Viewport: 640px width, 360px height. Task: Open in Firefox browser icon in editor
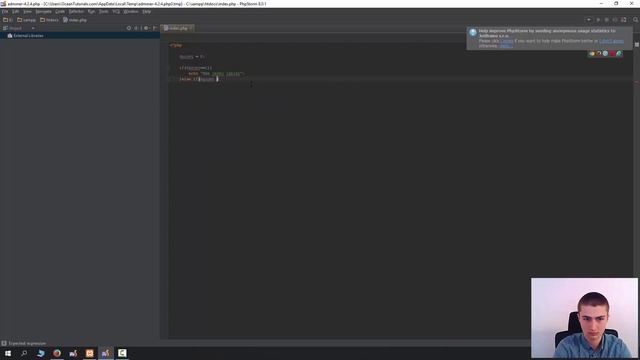point(599,53)
